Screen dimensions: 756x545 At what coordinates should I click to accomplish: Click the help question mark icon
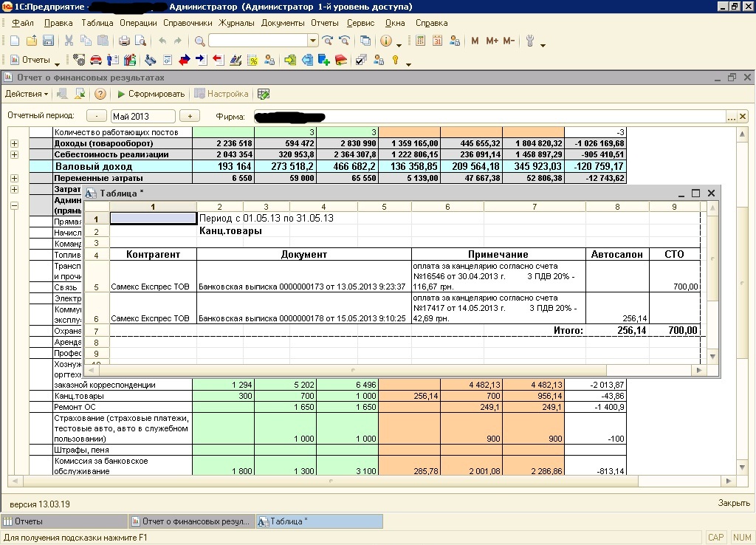tap(100, 94)
